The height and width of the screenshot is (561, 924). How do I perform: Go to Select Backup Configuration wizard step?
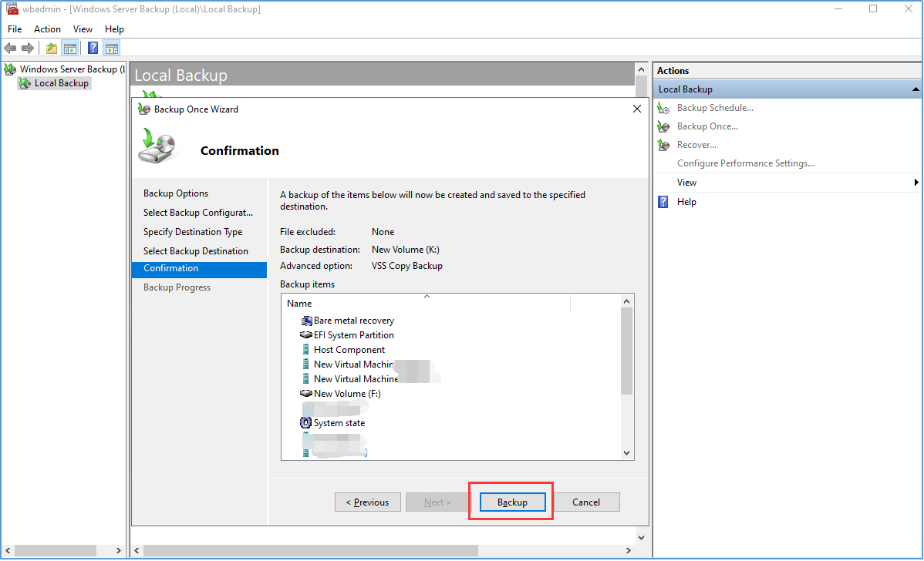point(198,213)
